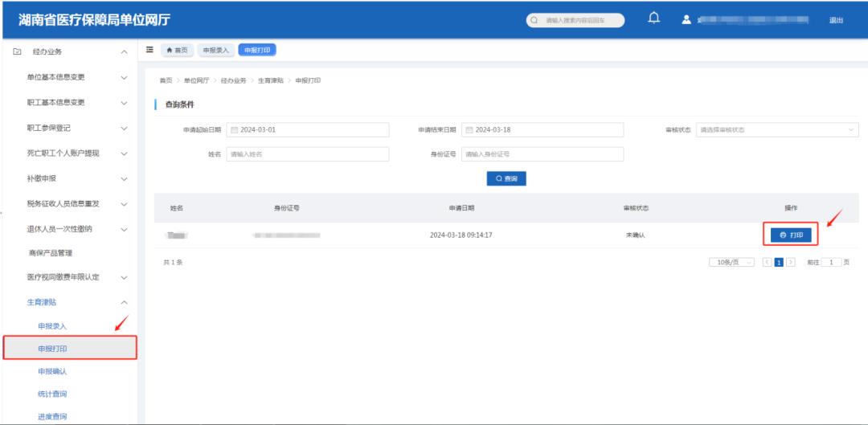Toggle the sidebar collapse hamburger icon
This screenshot has height=425, width=868.
pyautogui.click(x=149, y=50)
